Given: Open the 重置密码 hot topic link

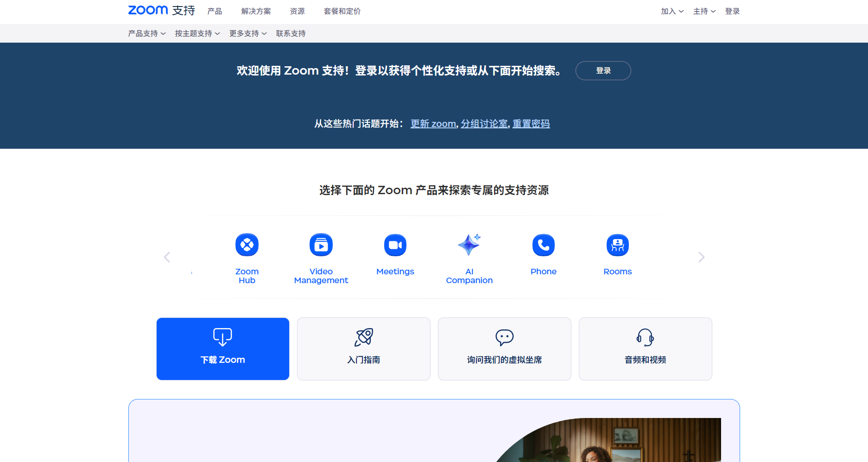Looking at the screenshot, I should (x=531, y=124).
